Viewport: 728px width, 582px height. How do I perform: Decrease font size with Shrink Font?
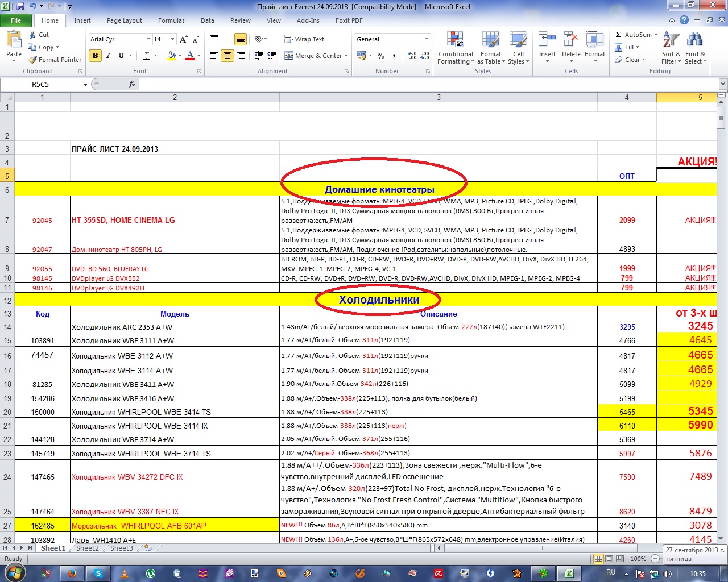point(196,39)
